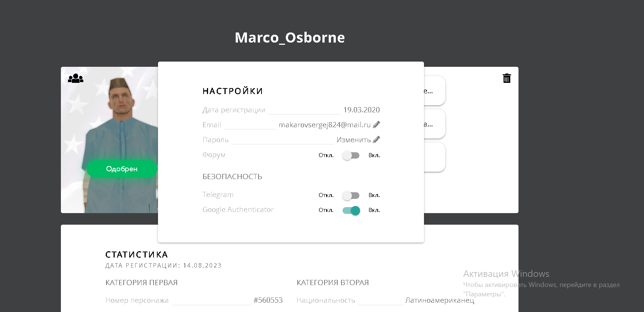The width and height of the screenshot is (644, 312).
Task: Click the Telegram label
Action: pos(218,194)
